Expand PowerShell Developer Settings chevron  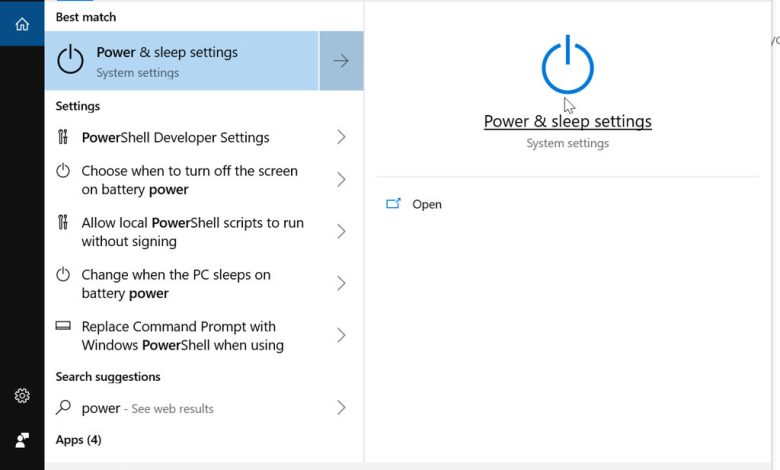tap(341, 137)
